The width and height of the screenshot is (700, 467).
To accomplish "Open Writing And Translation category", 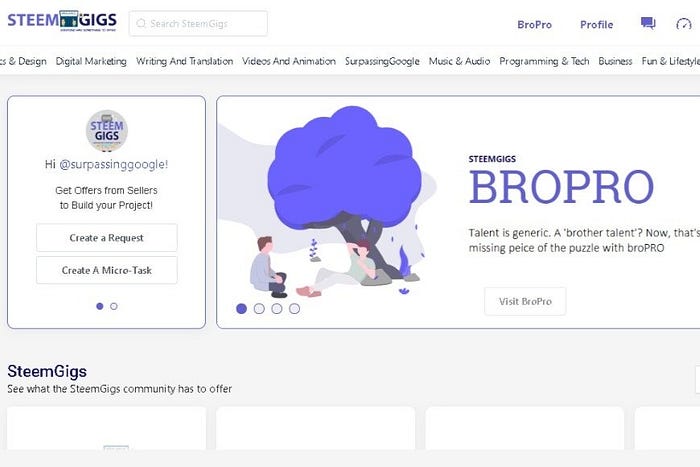I will pyautogui.click(x=184, y=61).
